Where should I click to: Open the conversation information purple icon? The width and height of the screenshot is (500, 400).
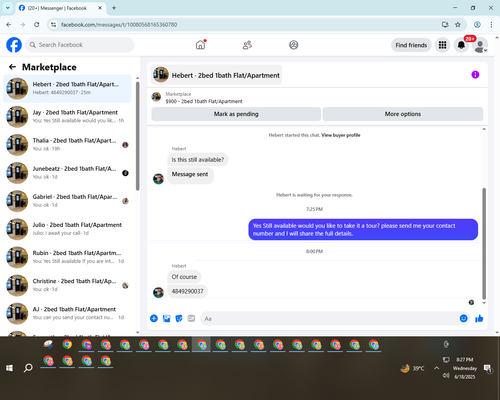pyautogui.click(x=475, y=75)
